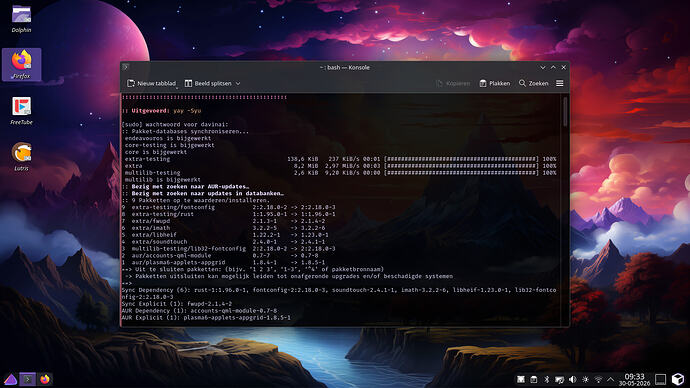The width and height of the screenshot is (690, 388).
Task: Click the Konsole entry in the taskbar
Action: 27,379
